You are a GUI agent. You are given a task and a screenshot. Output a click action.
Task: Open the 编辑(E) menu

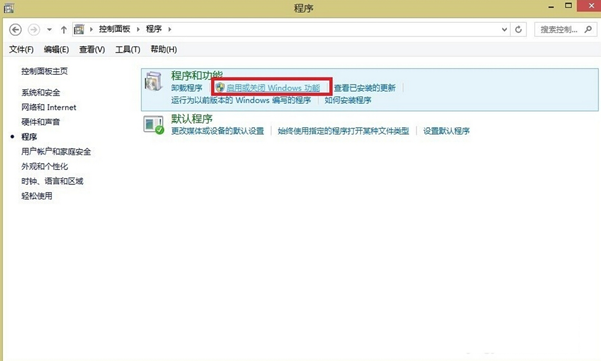pyautogui.click(x=56, y=49)
